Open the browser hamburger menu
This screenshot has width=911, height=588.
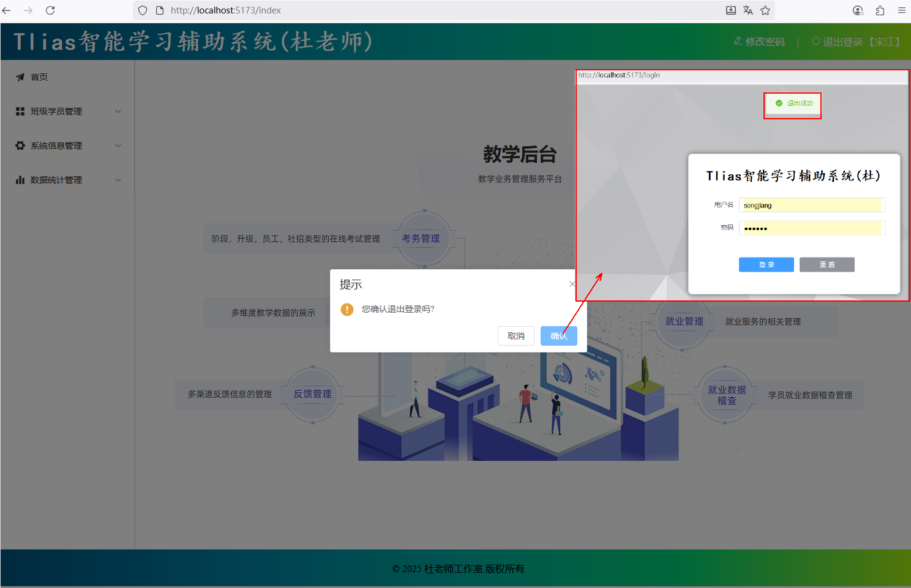901,10
